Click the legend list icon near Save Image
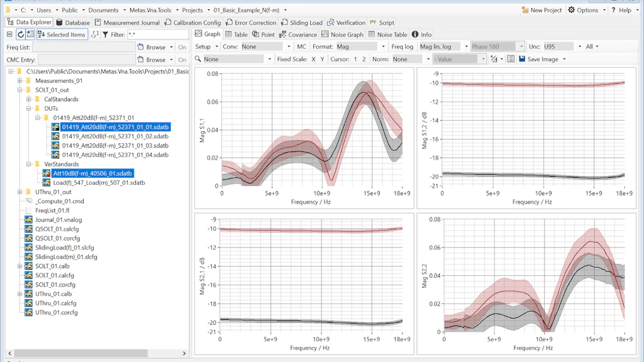 point(511,59)
